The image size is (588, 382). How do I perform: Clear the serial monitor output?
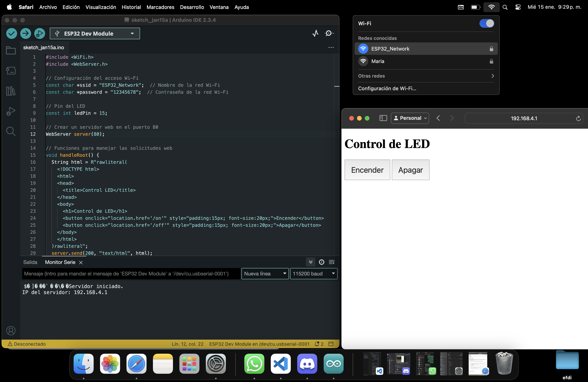coord(332,262)
